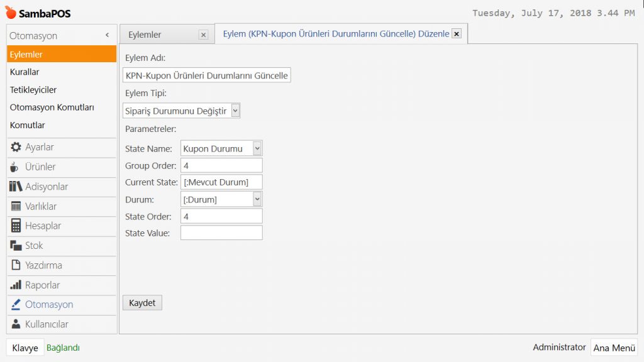Image resolution: width=644 pixels, height=362 pixels.
Task: Click the Yazdırma document icon
Action: pos(16,265)
